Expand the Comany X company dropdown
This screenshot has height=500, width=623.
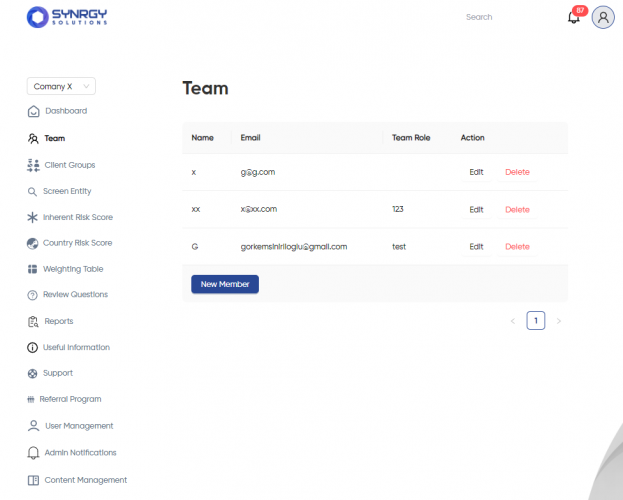[x=61, y=86]
